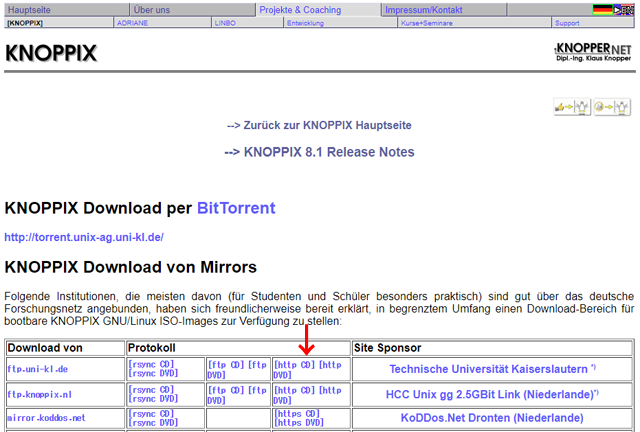This screenshot has width=640, height=432.
Task: Open [https DVD] for mirror.koddos.net
Action: pyautogui.click(x=299, y=422)
